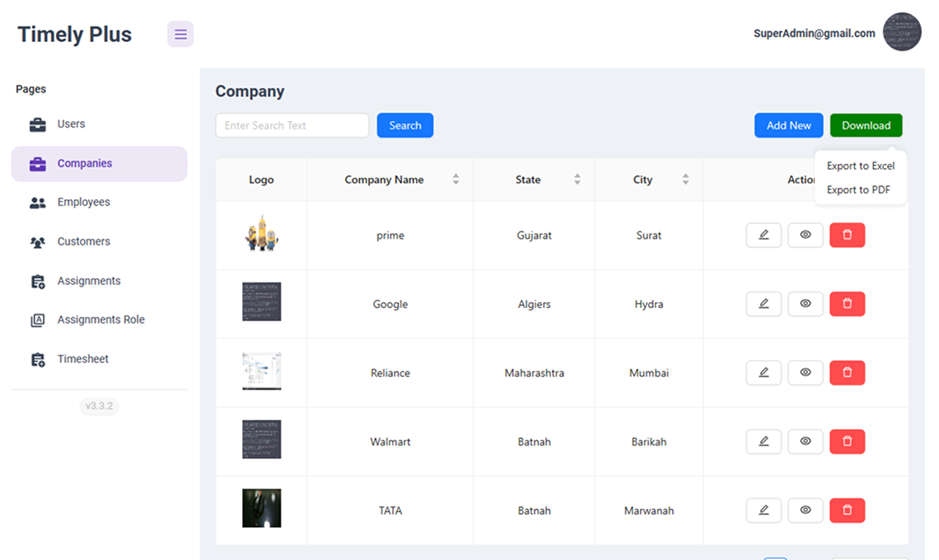Select the Users sidebar icon

click(x=37, y=124)
